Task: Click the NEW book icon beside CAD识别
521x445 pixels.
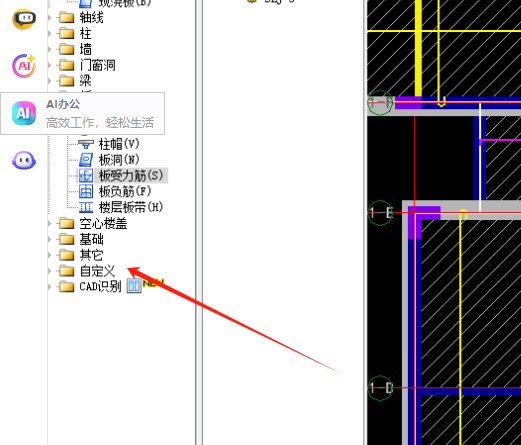Action: [x=134, y=286]
